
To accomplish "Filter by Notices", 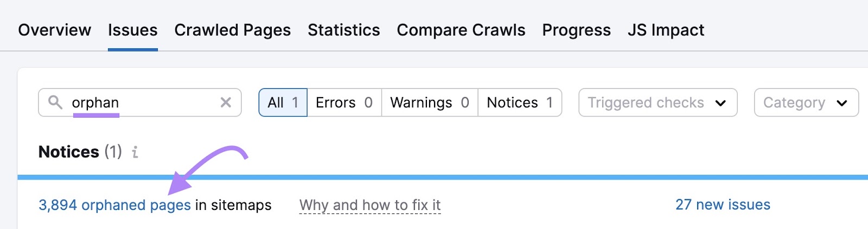I will tap(519, 103).
